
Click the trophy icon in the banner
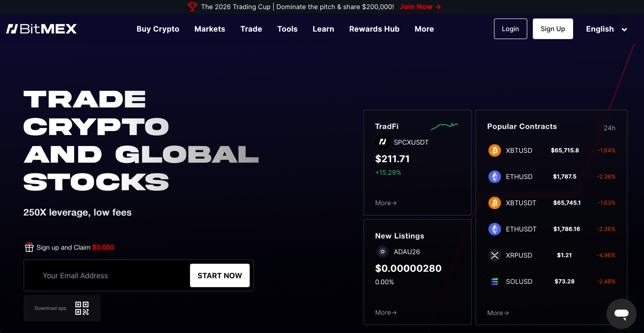pyautogui.click(x=192, y=7)
